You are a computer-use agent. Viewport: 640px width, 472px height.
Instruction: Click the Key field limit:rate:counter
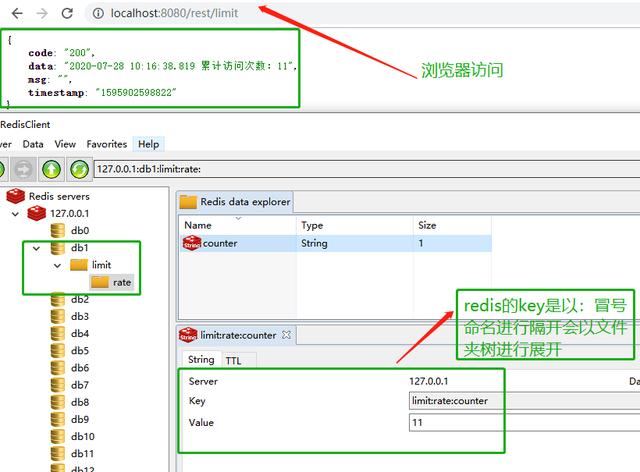point(524,401)
